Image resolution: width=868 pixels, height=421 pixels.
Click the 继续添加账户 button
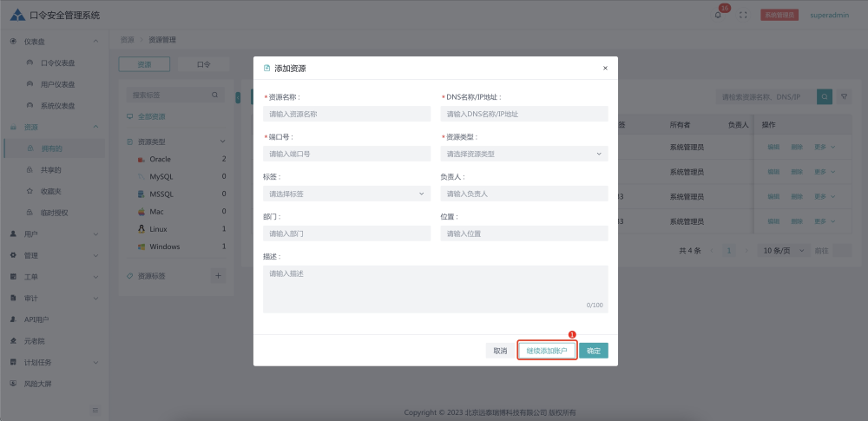547,351
